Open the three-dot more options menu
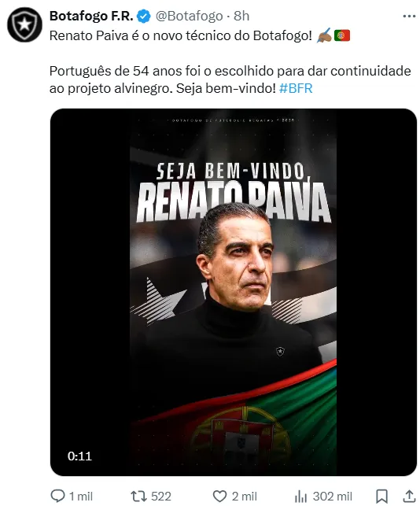The image size is (420, 506). click(x=409, y=17)
